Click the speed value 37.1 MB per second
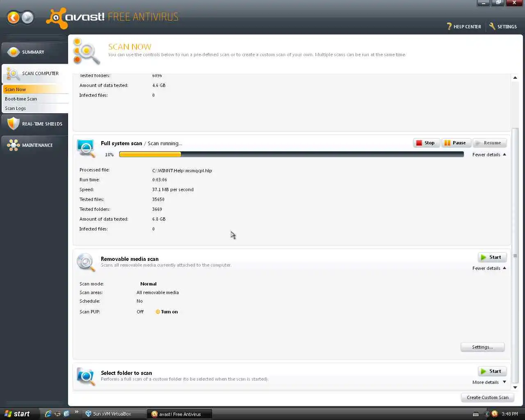Screen dimensions: 525x420 pos(173,189)
